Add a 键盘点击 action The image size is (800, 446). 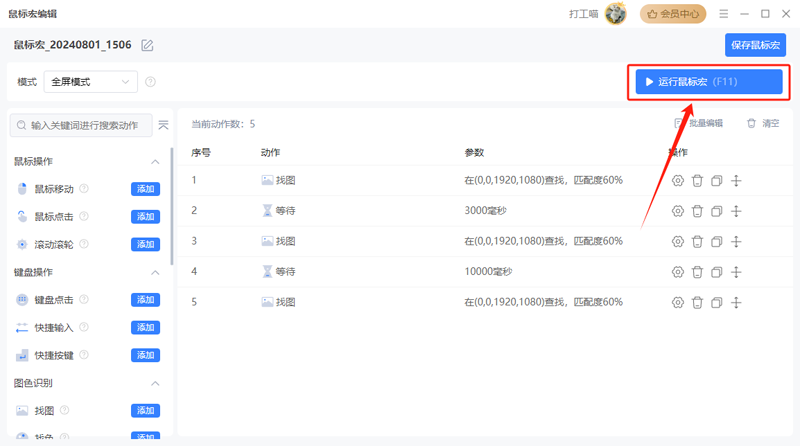[x=145, y=300]
